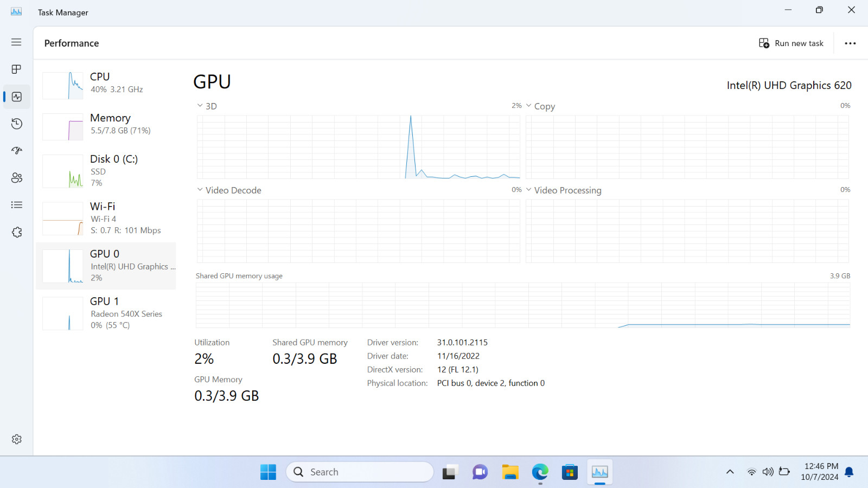868x488 pixels.
Task: Click the Shared GPU memory usage graph
Action: click(x=523, y=305)
